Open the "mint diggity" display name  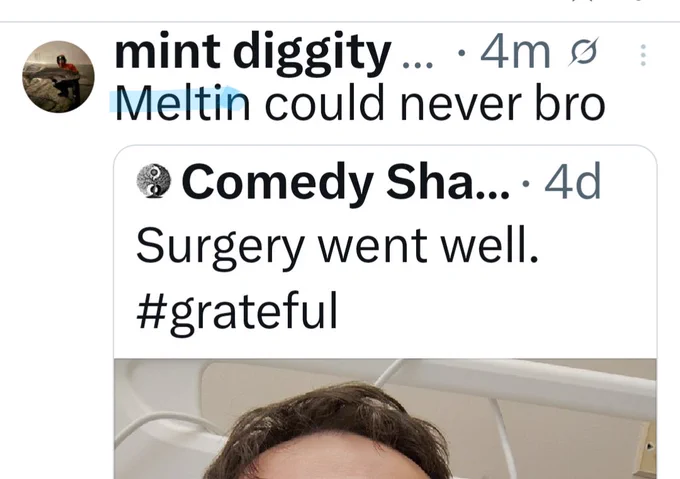coord(253,52)
